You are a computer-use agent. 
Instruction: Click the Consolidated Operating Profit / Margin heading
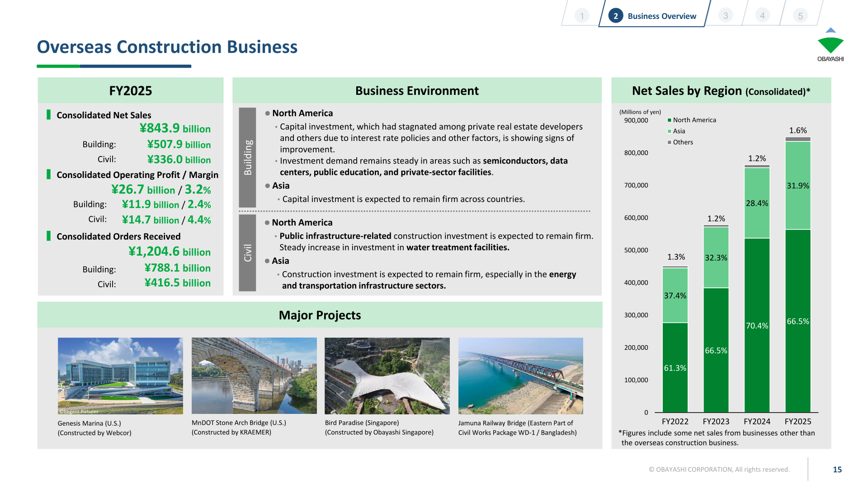137,175
